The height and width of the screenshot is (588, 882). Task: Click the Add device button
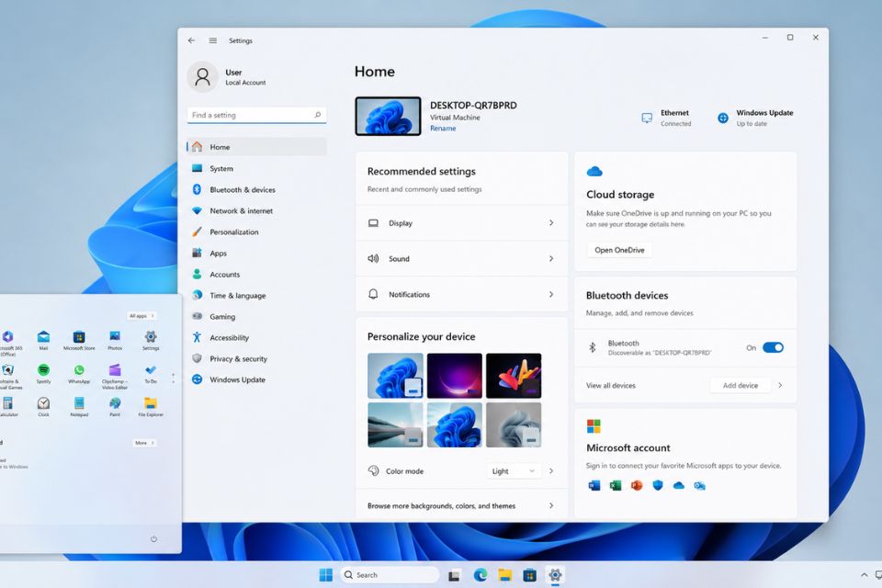(x=741, y=386)
